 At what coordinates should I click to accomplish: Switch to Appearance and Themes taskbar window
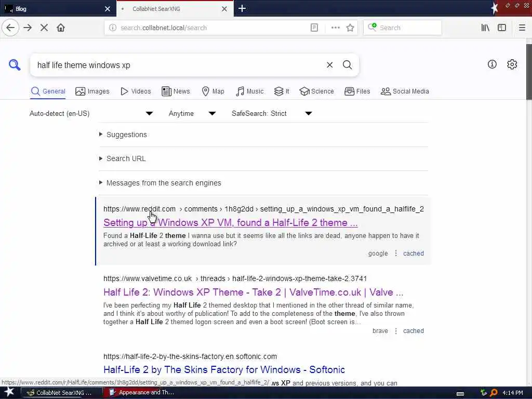(x=143, y=393)
